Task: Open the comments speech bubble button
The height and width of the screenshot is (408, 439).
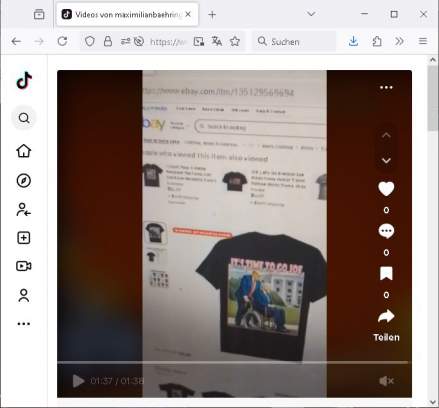Action: (386, 231)
